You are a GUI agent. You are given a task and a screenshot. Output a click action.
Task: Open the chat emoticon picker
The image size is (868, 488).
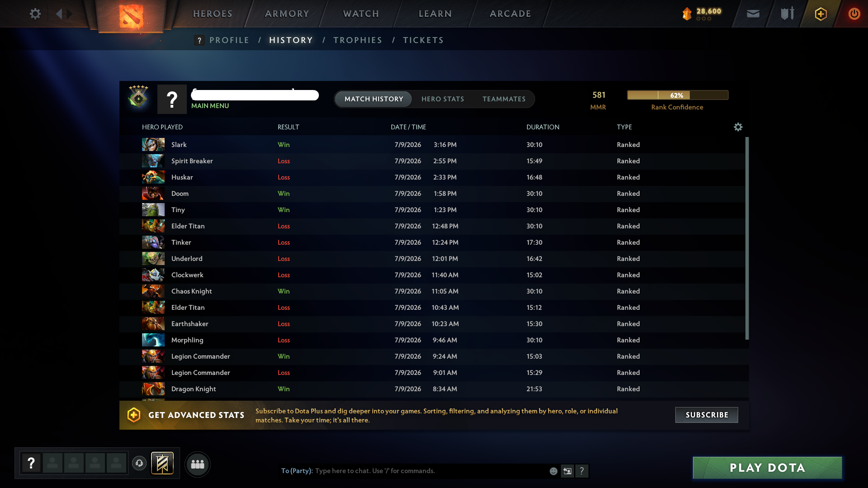(x=553, y=471)
